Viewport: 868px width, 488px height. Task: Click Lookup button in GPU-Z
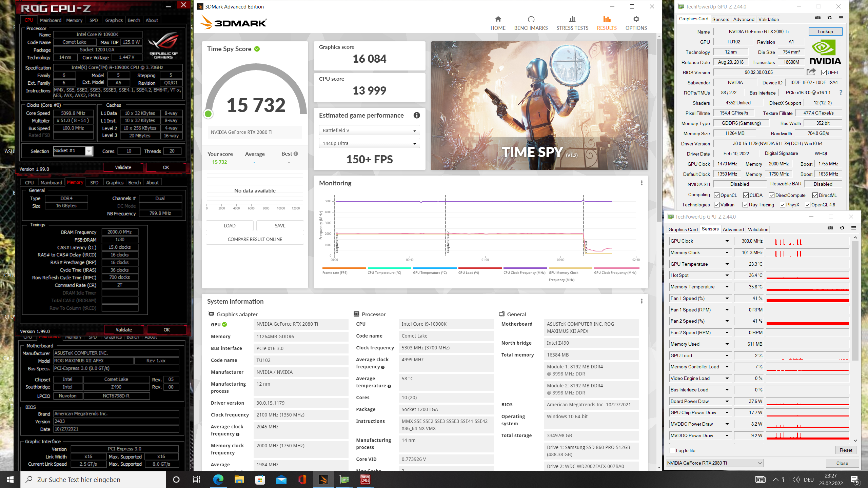tap(825, 32)
